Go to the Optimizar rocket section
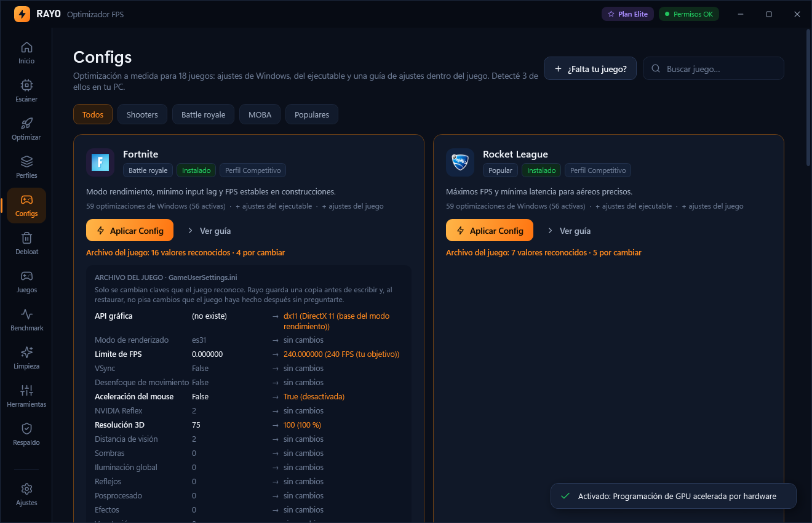 coord(26,129)
